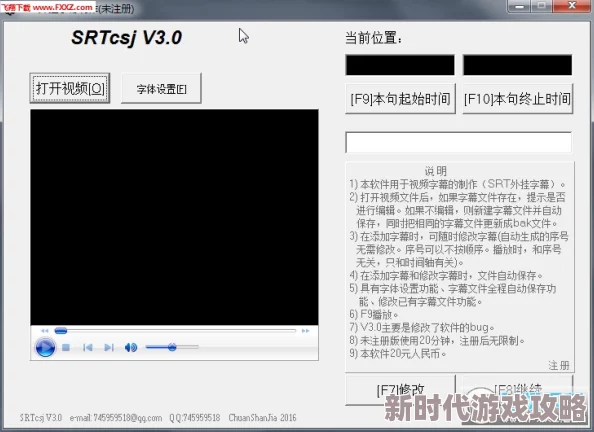Click the subtitle text input field
594x432 pixels.
(x=458, y=142)
